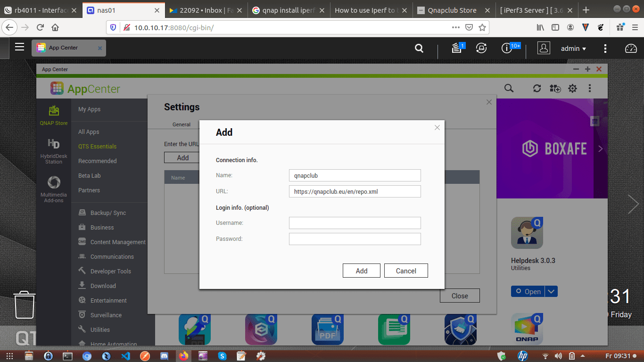Open the Recommended category
644x362 pixels.
[97, 161]
